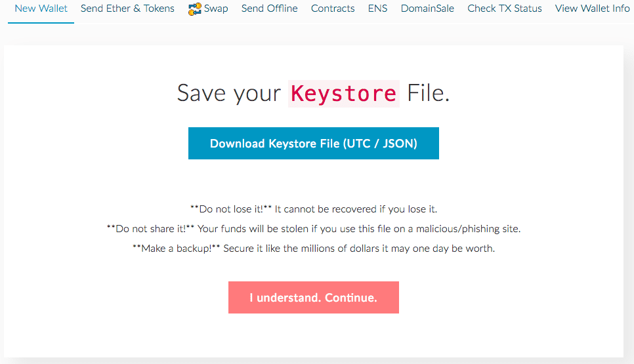Open the New Wallet tab
The width and height of the screenshot is (634, 364).
point(41,9)
